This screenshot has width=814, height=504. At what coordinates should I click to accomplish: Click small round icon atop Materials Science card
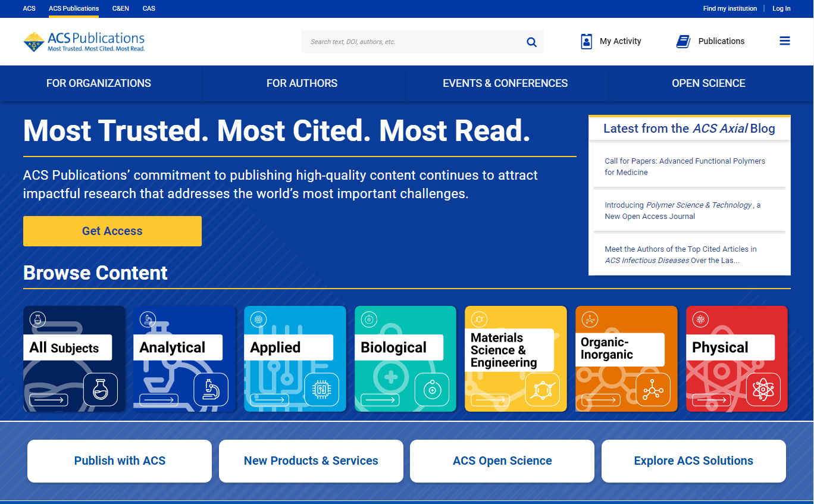tap(479, 320)
